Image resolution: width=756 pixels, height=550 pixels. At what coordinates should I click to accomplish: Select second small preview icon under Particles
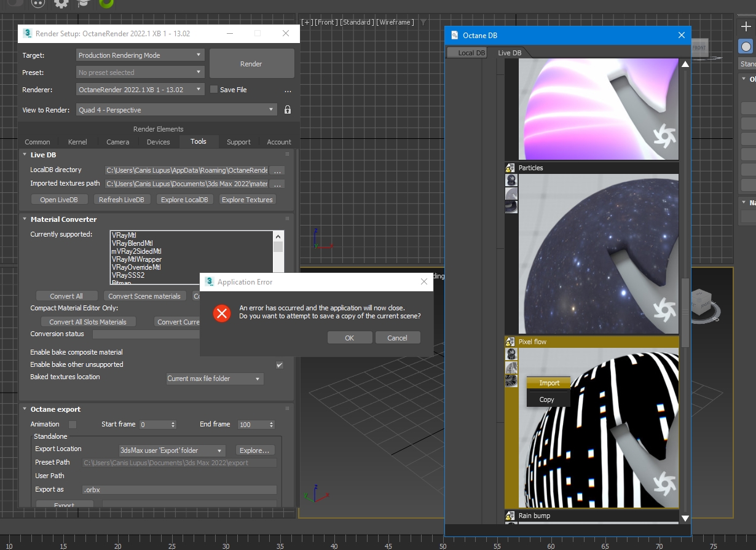pos(511,194)
